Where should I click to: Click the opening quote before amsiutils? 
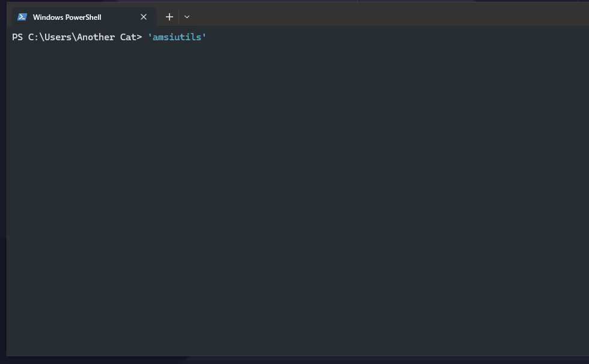click(x=150, y=37)
